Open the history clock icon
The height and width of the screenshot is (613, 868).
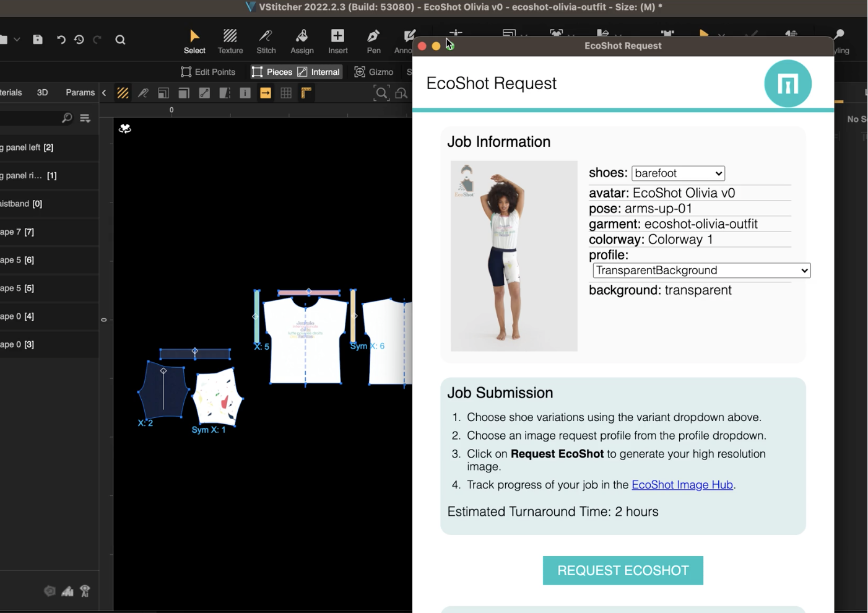coord(79,40)
